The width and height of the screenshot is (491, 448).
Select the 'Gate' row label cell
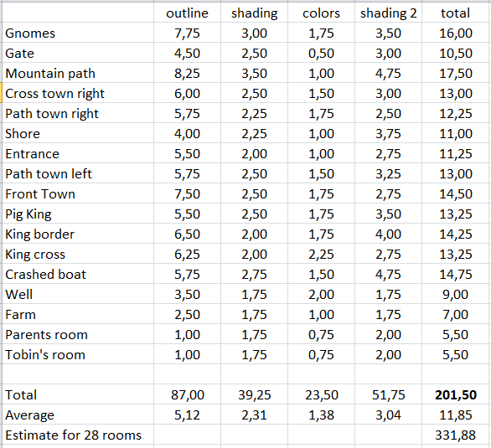pos(78,53)
